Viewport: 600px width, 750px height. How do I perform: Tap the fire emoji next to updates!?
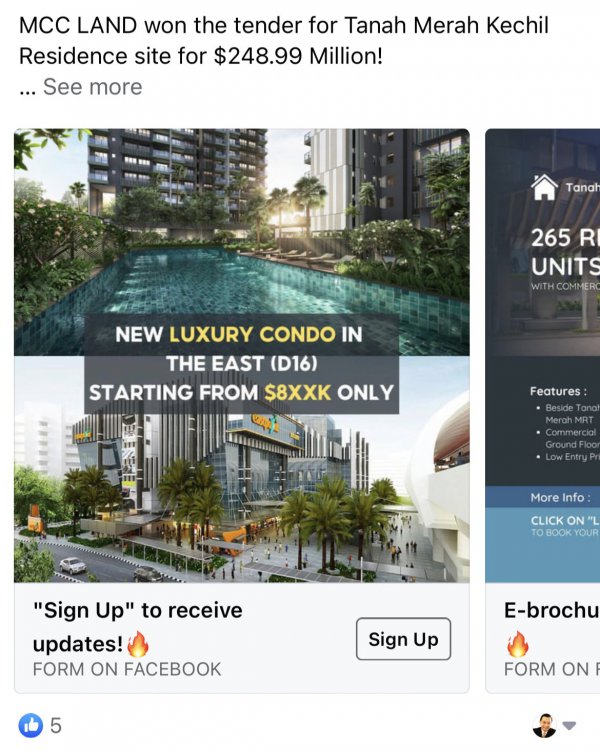point(138,644)
